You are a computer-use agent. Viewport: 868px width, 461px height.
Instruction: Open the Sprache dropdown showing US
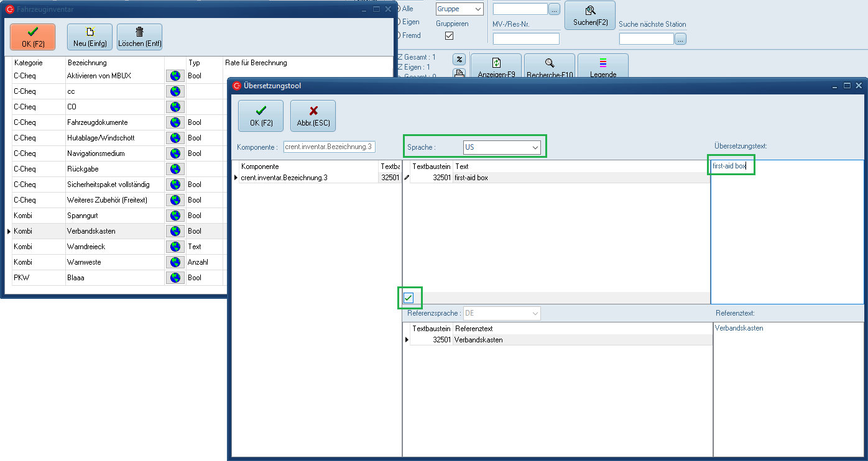[501, 148]
